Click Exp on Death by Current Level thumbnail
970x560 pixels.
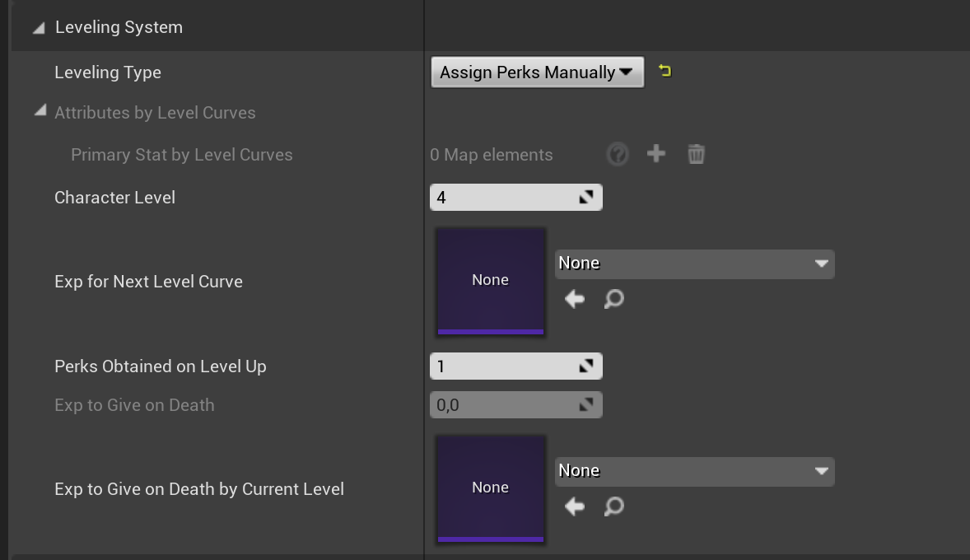490,489
